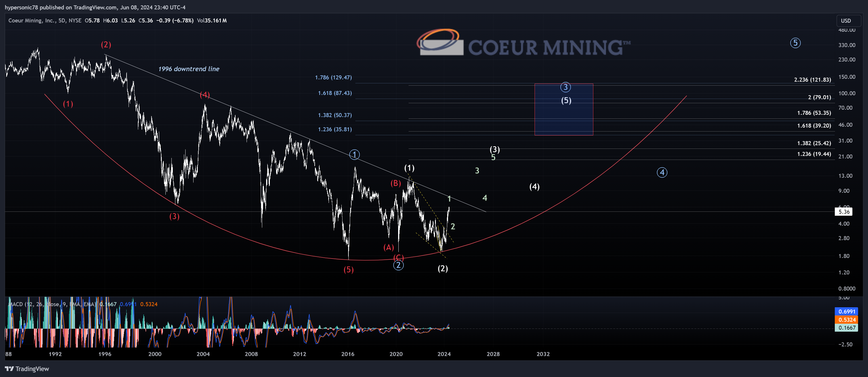Select Fibonacci level 1.382 (50.37)

point(335,115)
